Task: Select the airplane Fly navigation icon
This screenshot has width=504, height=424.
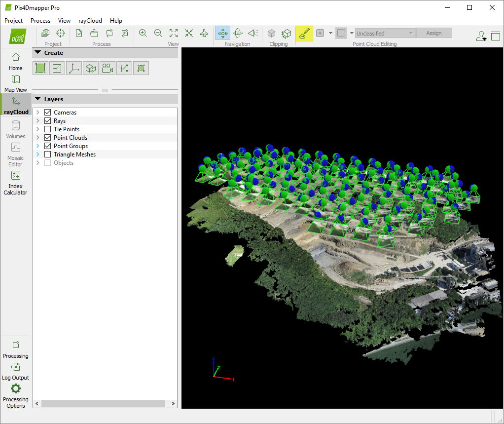Action: [x=204, y=33]
